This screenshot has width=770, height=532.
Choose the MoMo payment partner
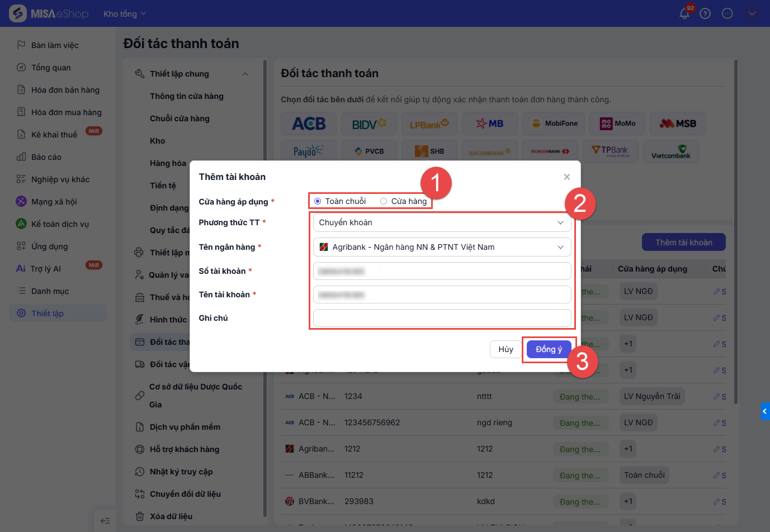click(617, 123)
